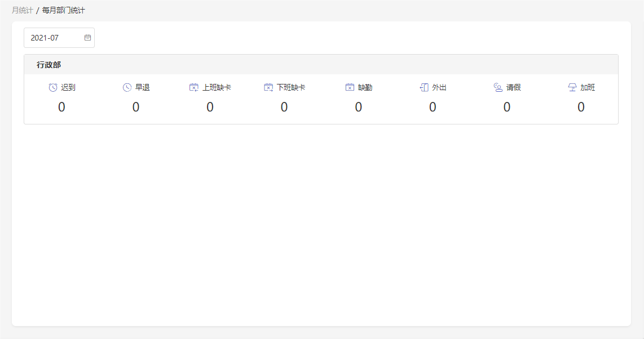Click the 0 count under 早退

[x=136, y=107]
